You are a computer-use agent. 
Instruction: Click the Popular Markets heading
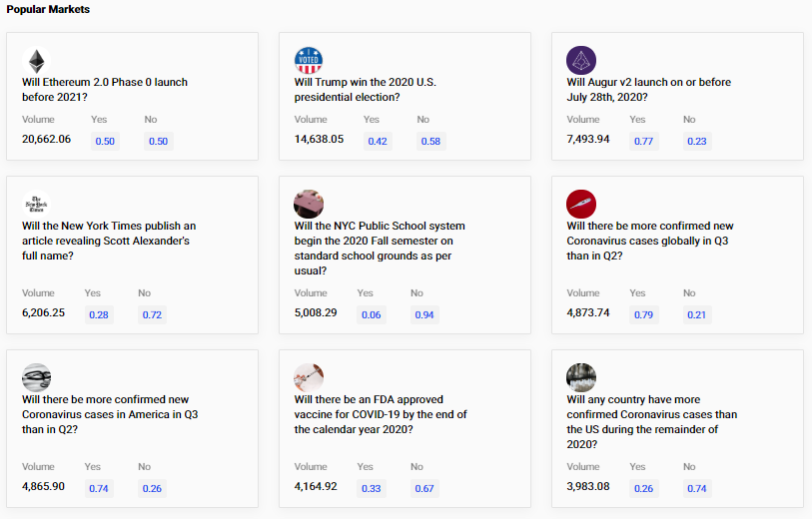coord(48,9)
